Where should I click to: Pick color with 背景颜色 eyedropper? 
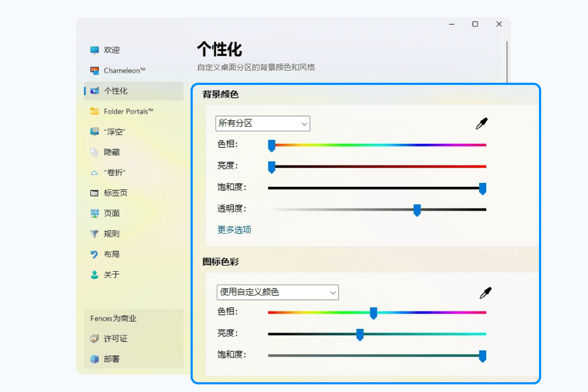pyautogui.click(x=481, y=124)
